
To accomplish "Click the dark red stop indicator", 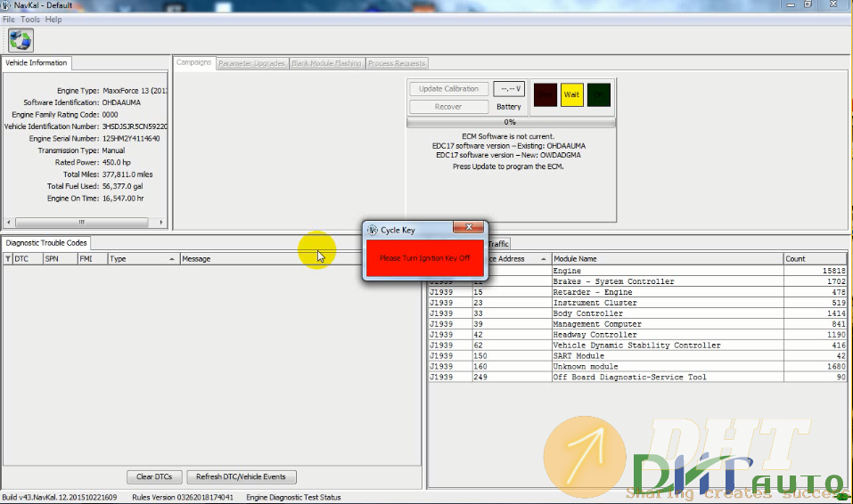I will [x=545, y=94].
